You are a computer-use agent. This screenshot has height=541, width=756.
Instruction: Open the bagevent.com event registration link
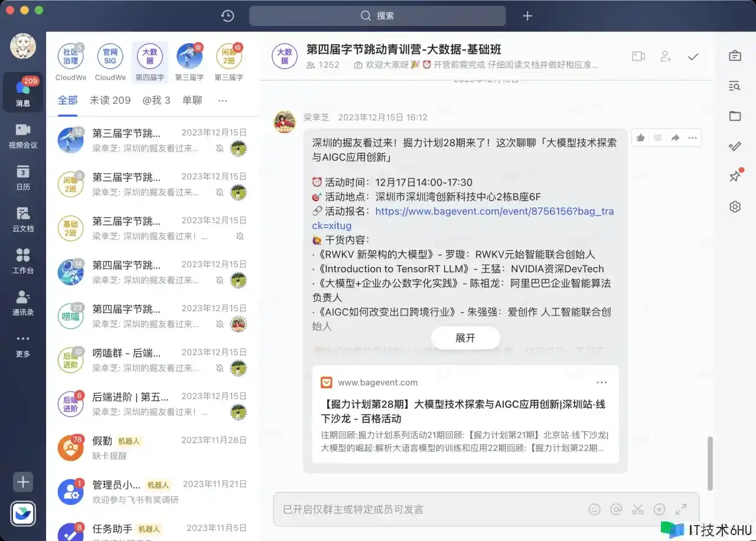point(463,218)
